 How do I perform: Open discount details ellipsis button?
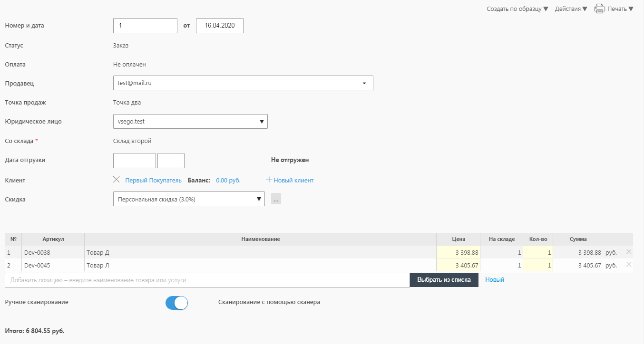[x=276, y=199]
